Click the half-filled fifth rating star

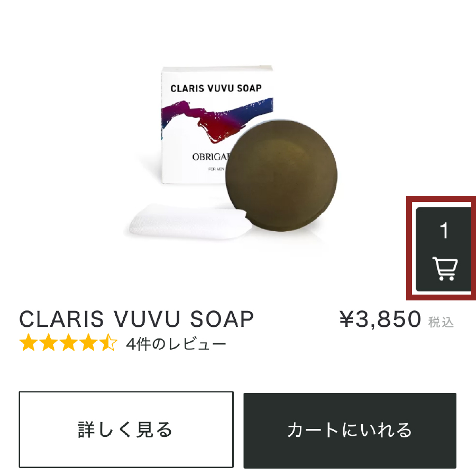108,343
